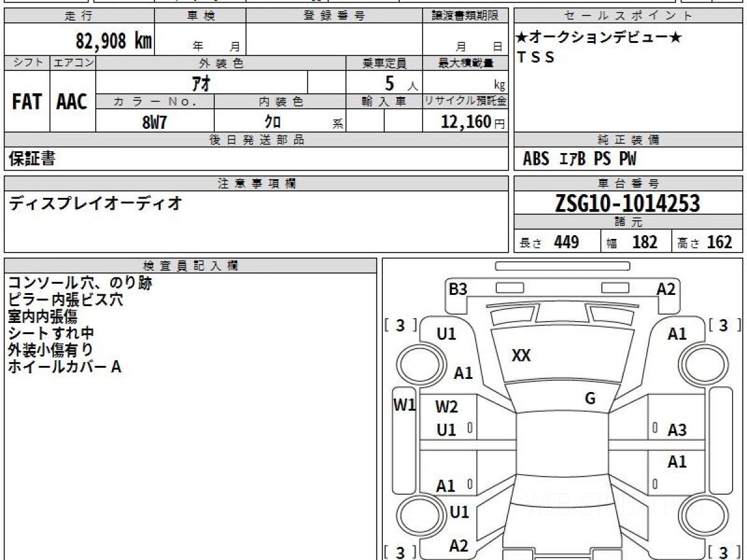Viewport: 747px width, 560px height.
Task: Click the 外装色 header
Action: [221, 63]
